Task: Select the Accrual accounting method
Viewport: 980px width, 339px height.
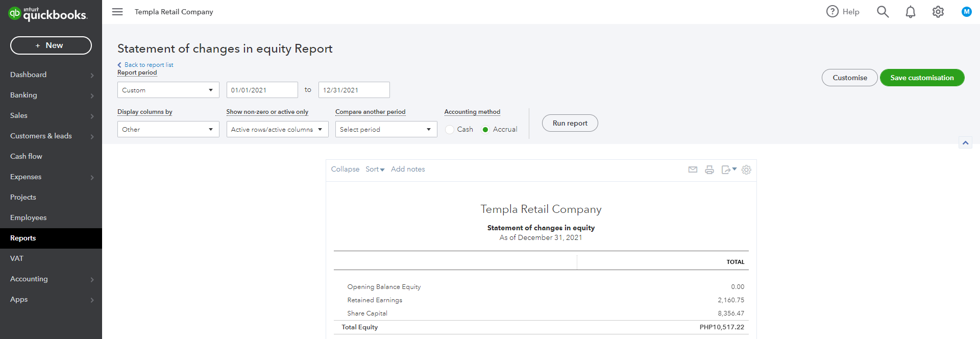Action: (x=485, y=130)
